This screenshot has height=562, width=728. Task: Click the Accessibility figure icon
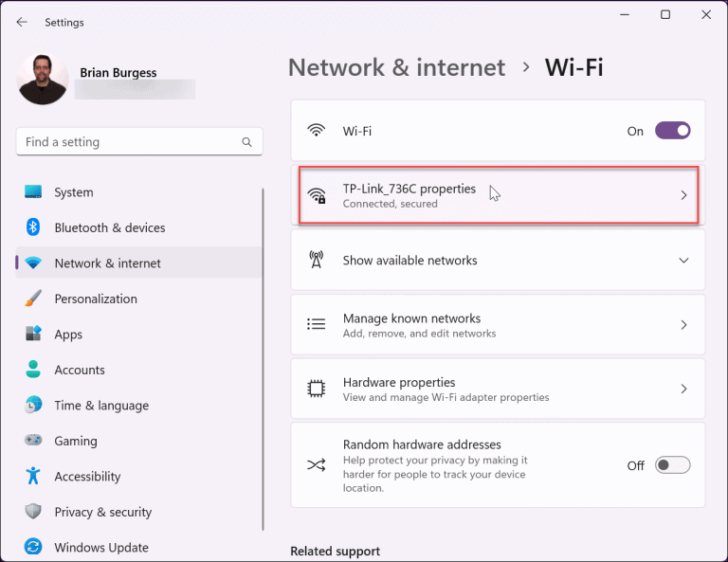pos(33,476)
